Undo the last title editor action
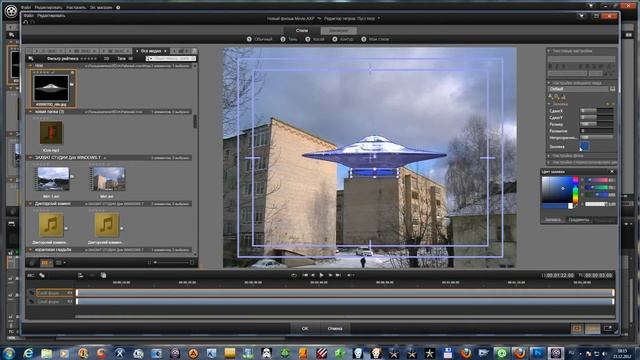The height and width of the screenshot is (360, 640). point(26,22)
